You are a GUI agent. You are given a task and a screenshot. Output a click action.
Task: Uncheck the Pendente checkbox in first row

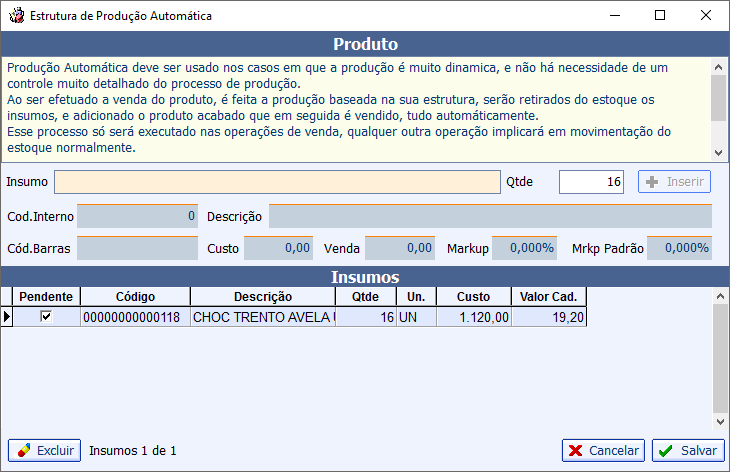coord(45,317)
